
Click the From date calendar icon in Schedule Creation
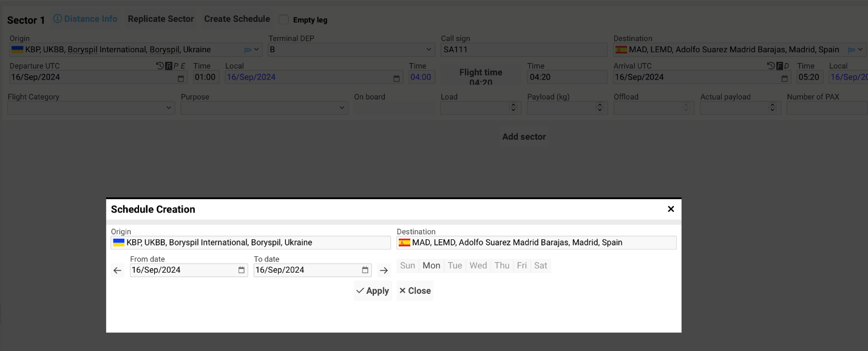point(241,270)
